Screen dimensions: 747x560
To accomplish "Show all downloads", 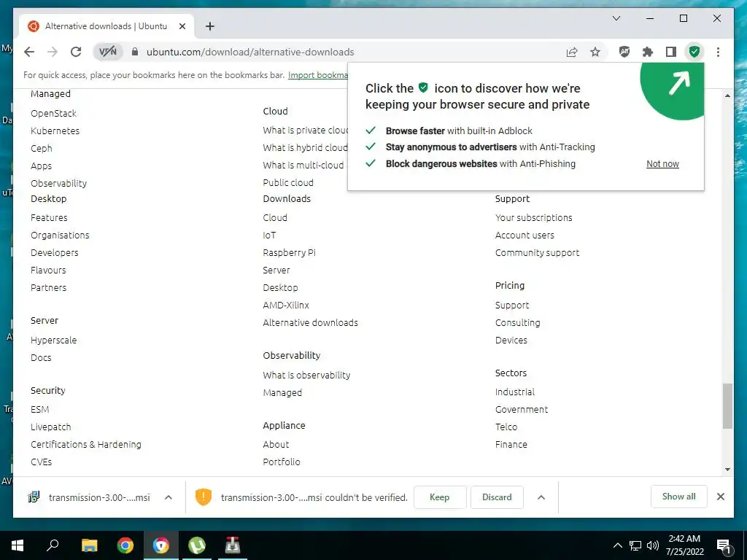I will coord(678,497).
